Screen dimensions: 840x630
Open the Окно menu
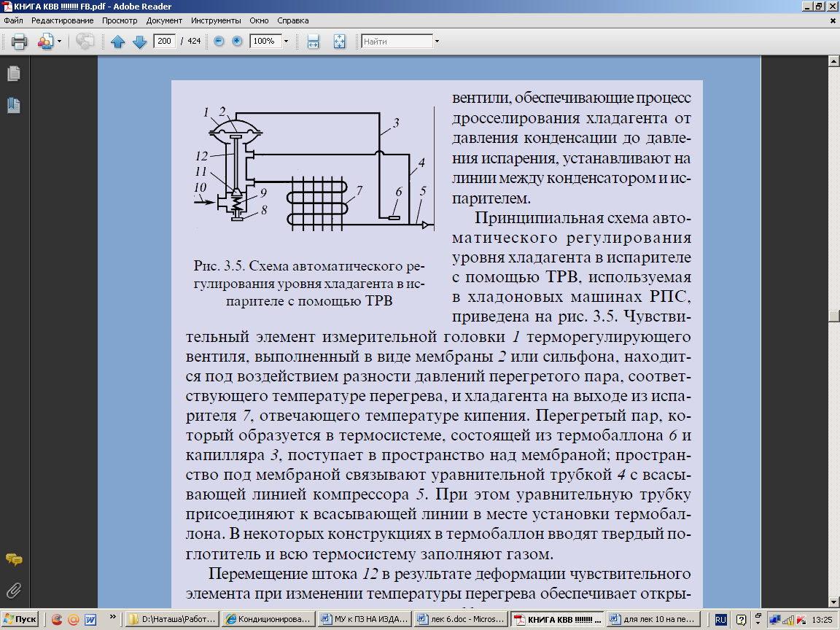point(259,20)
